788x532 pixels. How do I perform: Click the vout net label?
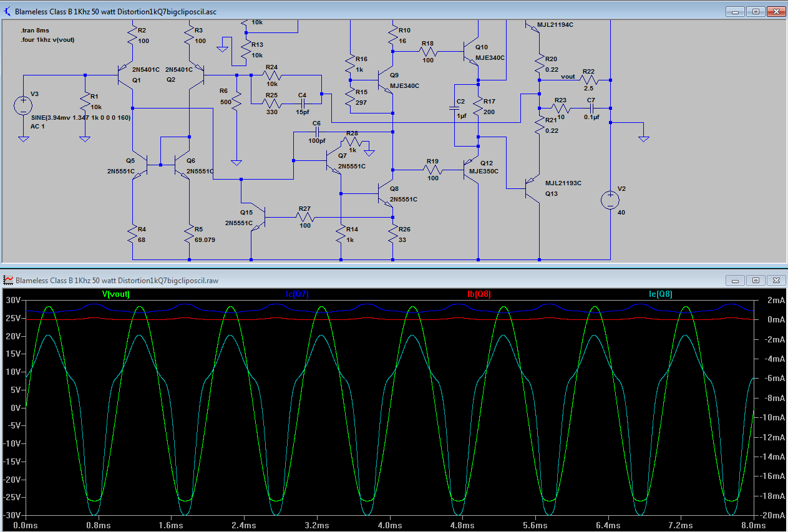568,77
